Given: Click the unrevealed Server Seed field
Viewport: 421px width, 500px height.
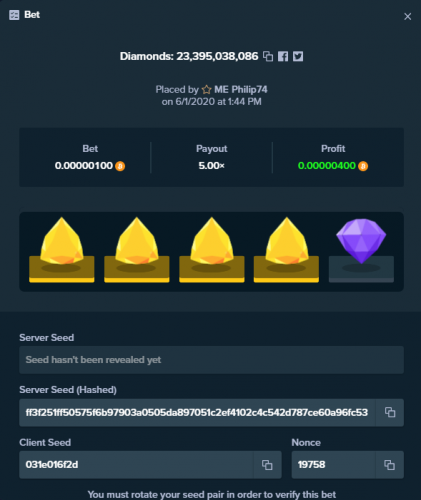Looking at the screenshot, I should (211, 360).
